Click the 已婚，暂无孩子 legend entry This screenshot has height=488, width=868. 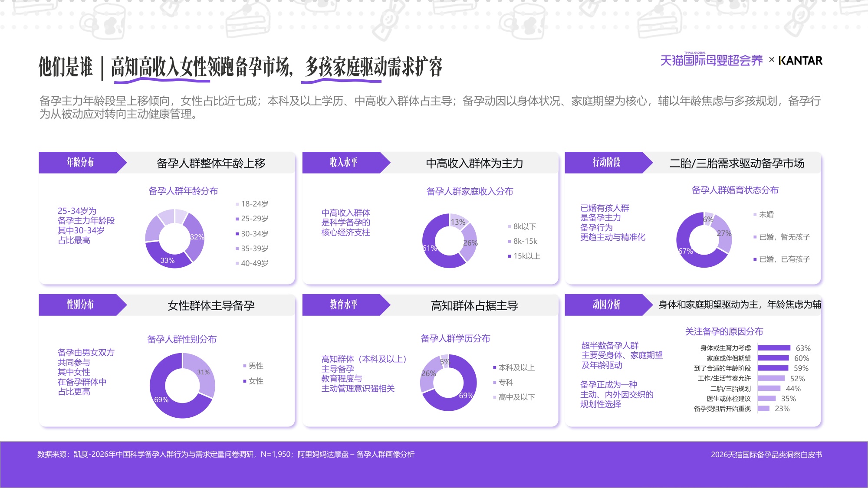(x=782, y=237)
